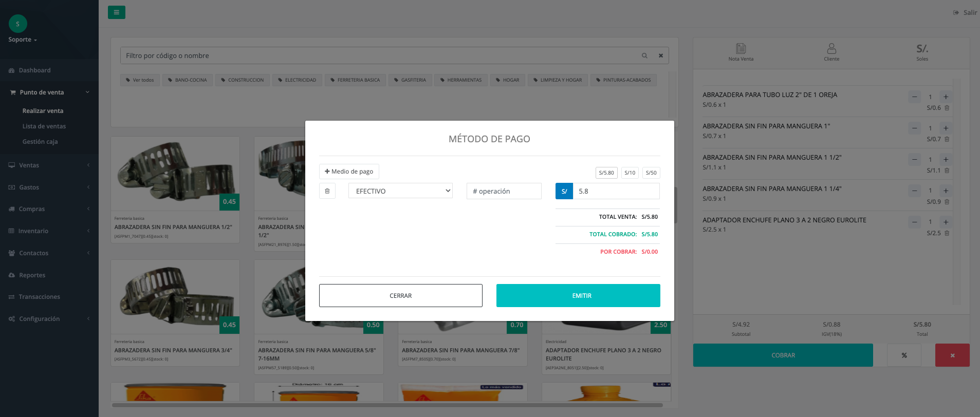Expand the Soporte user menu

(23, 40)
